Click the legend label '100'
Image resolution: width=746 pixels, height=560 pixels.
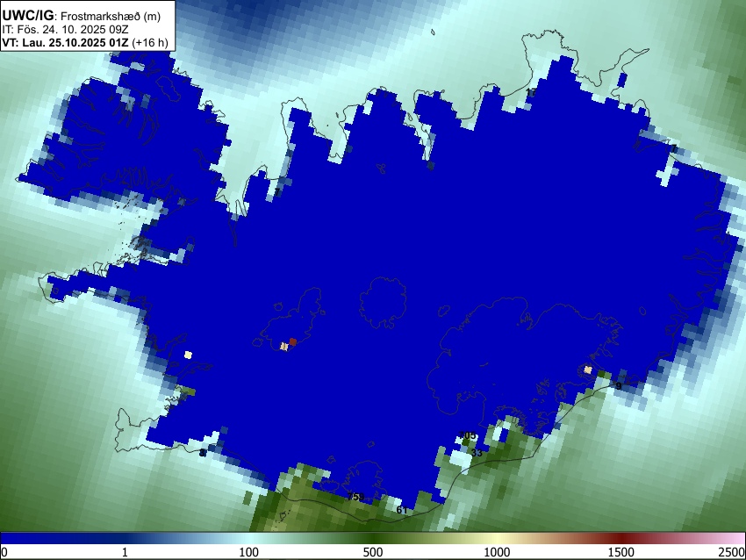(249, 552)
